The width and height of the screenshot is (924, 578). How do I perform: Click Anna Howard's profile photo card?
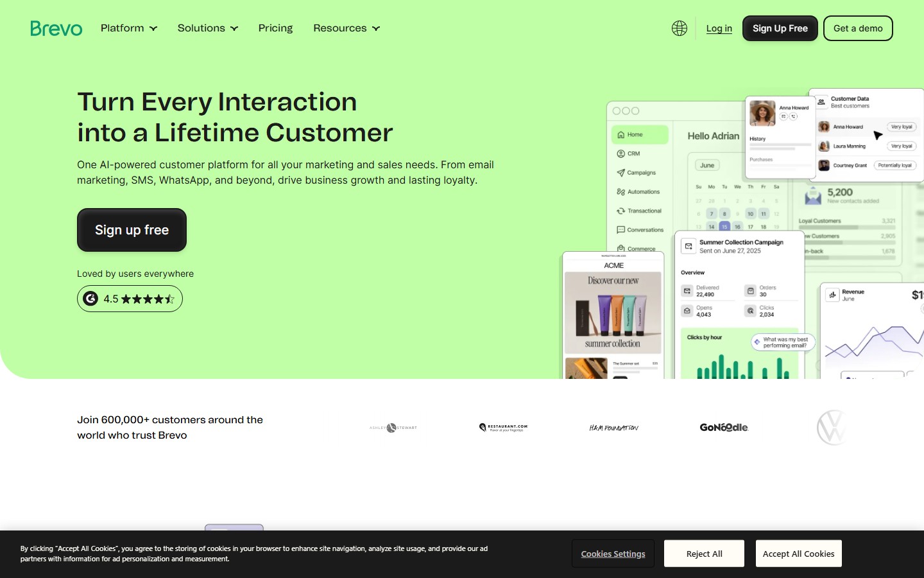780,137
